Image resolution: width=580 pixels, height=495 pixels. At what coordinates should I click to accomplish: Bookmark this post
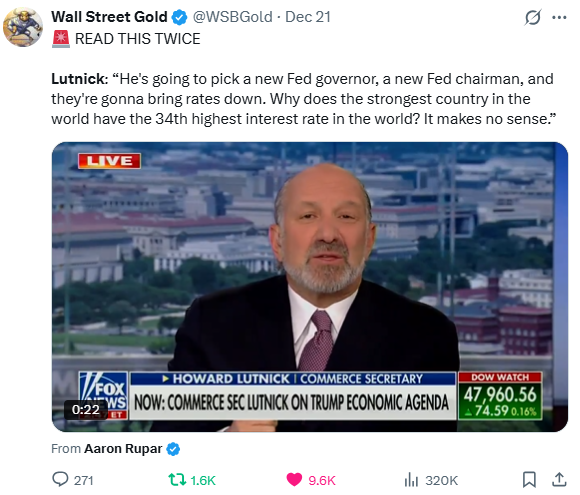[x=529, y=479]
